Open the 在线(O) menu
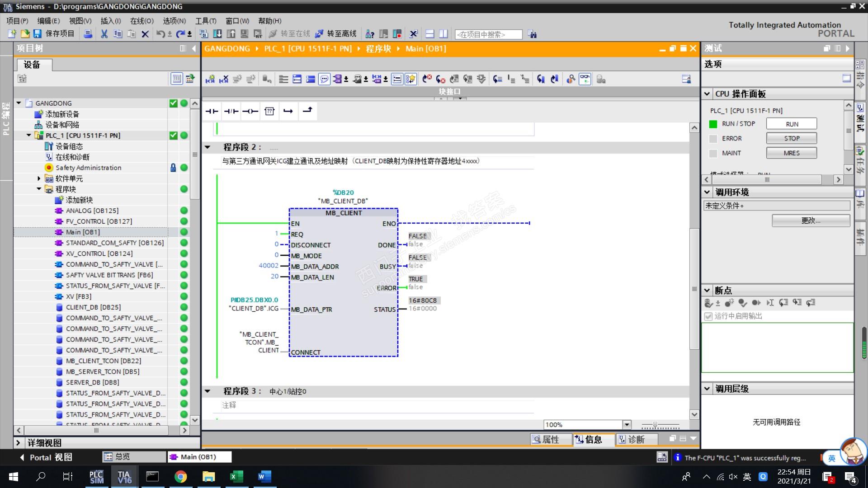 142,21
